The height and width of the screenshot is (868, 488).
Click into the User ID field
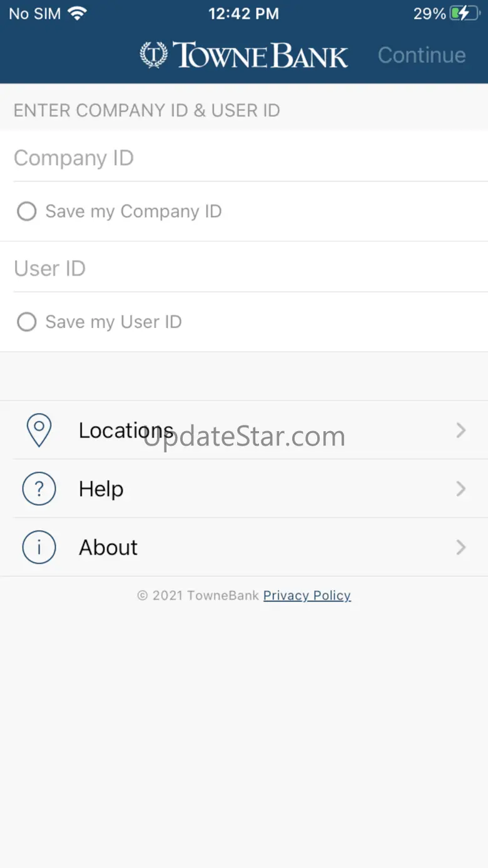point(244,268)
